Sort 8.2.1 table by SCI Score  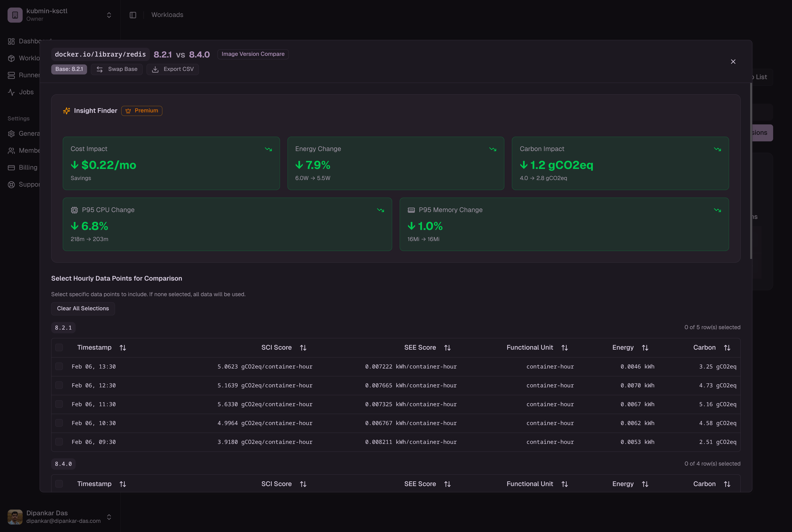(x=303, y=348)
